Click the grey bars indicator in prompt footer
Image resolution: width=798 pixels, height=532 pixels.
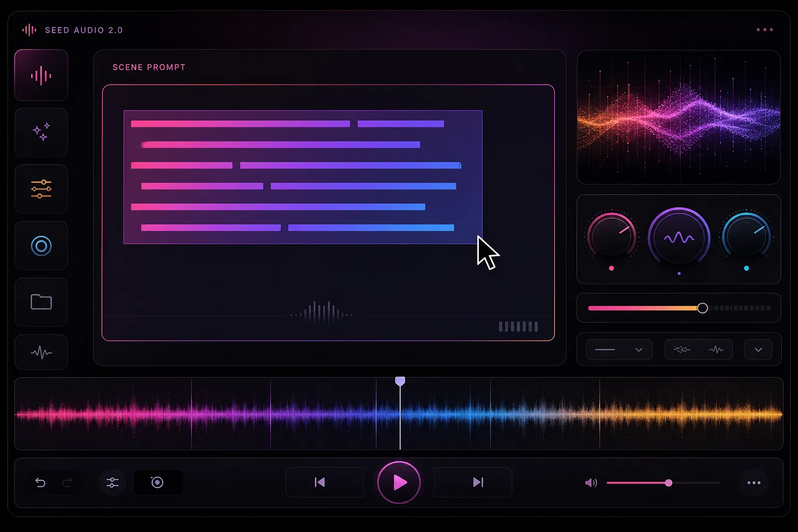click(x=518, y=326)
